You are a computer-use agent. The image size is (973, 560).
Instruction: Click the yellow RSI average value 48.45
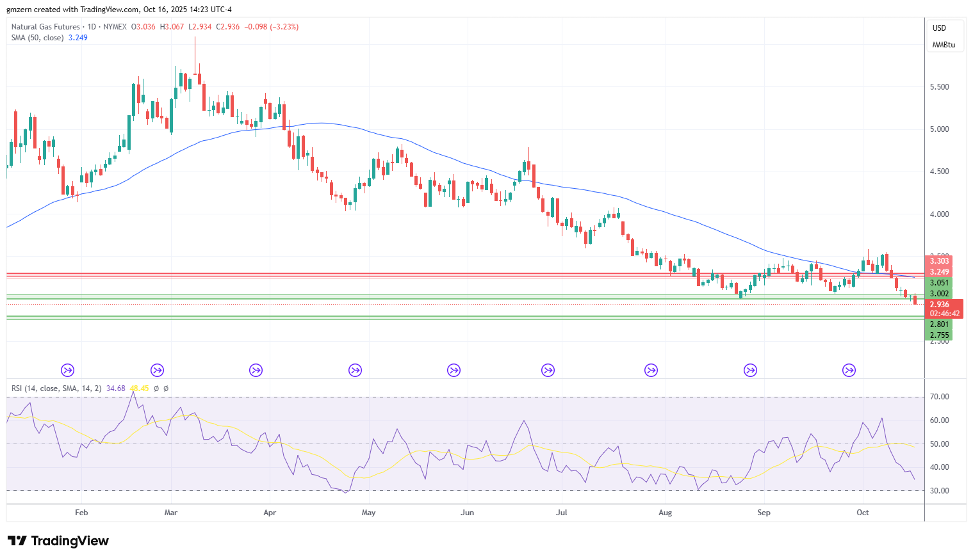[139, 388]
